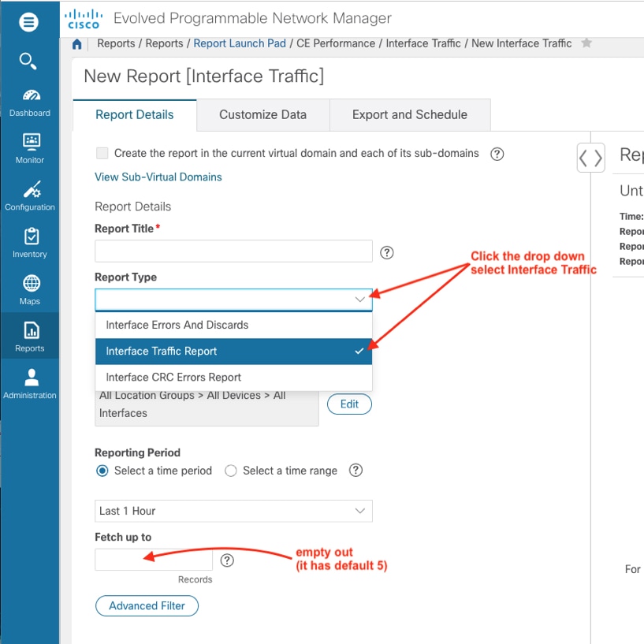Select the 'Select a time period' radio button
This screenshot has width=644, height=644.
(102, 471)
